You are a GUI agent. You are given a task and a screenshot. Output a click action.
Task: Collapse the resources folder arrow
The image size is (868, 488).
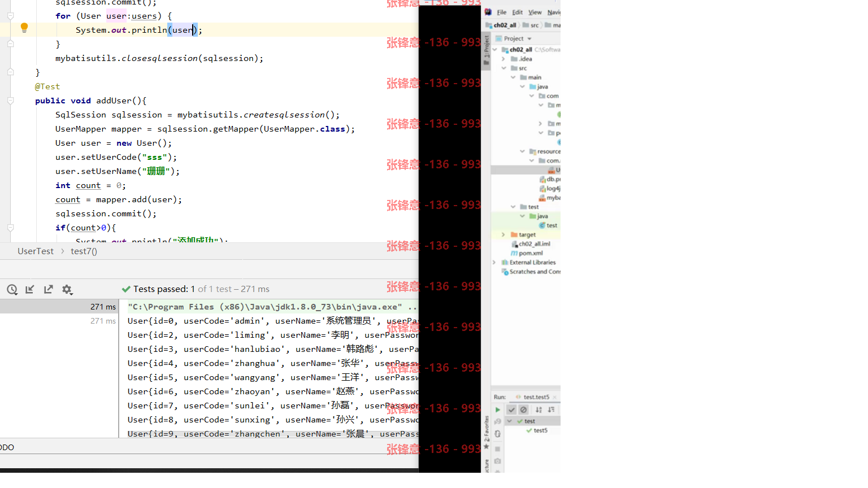[522, 151]
